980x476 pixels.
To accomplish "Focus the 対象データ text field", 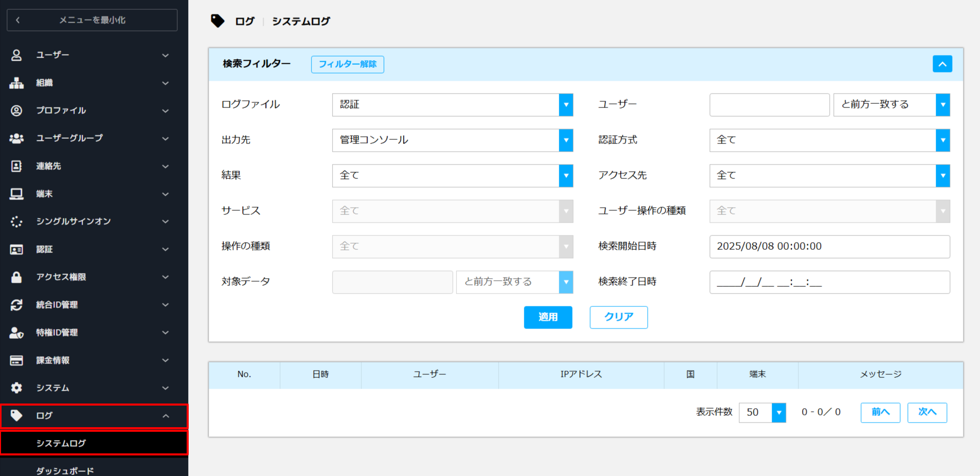I will pos(392,282).
